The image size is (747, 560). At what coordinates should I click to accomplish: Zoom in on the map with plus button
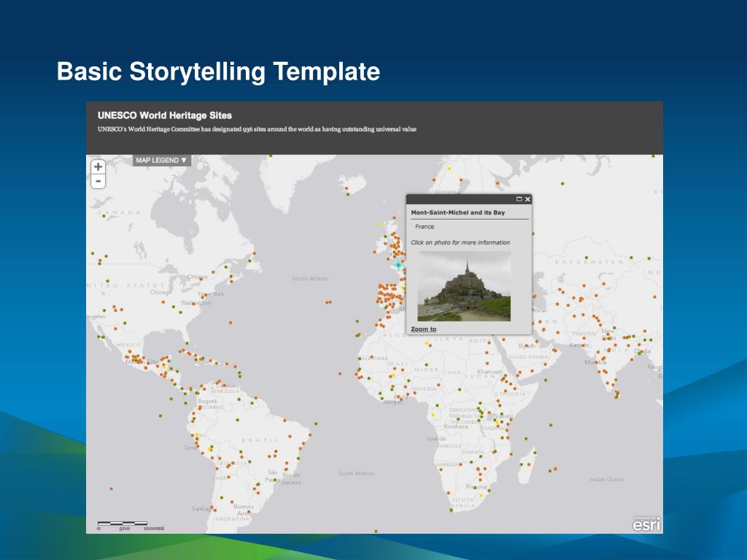pyautogui.click(x=98, y=167)
